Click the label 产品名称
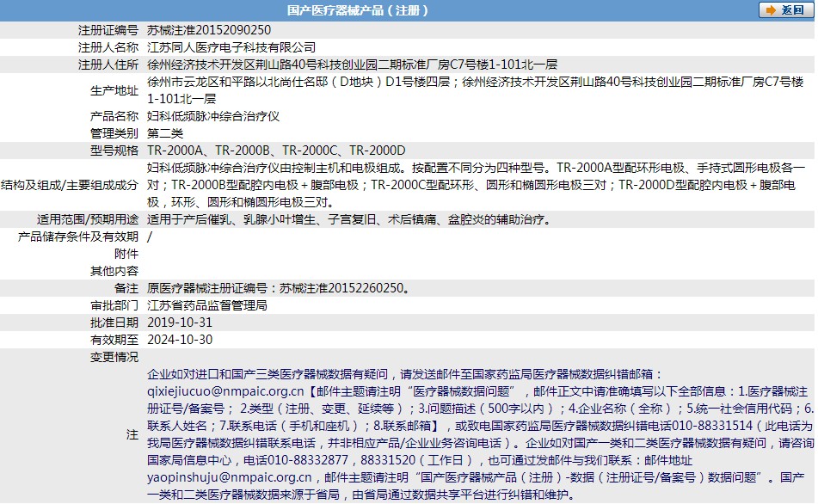Viewport: 818px width, 504px height. point(114,116)
